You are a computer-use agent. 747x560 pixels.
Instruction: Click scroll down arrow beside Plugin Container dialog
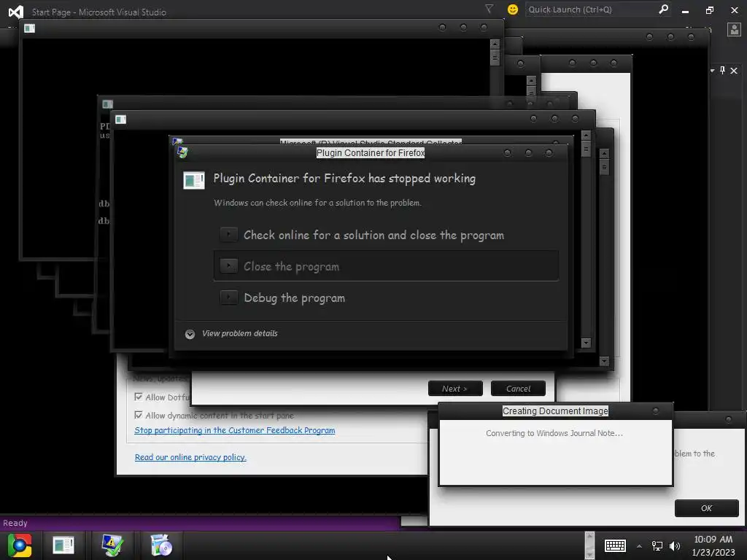click(x=586, y=343)
